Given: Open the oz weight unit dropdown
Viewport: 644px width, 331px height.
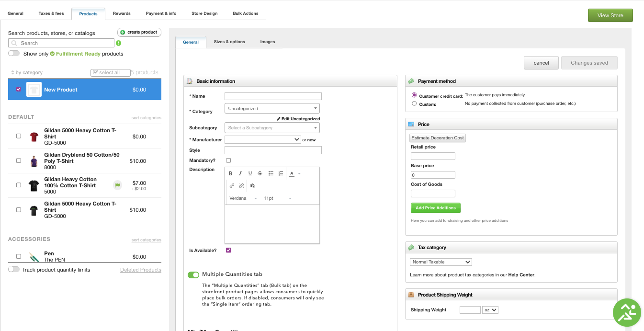Looking at the screenshot, I should point(490,310).
